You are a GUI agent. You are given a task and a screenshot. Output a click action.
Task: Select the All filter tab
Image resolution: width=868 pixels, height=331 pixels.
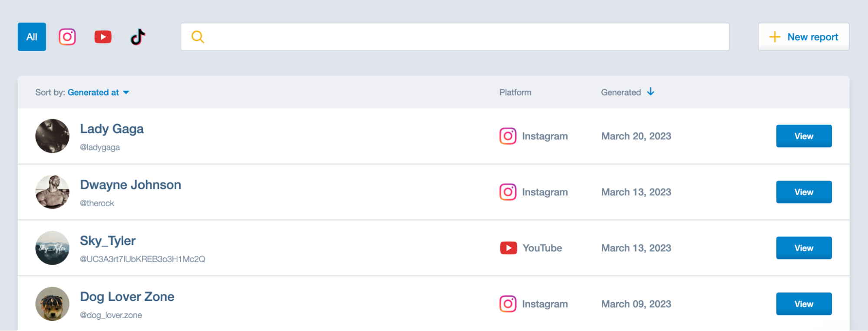coord(32,37)
